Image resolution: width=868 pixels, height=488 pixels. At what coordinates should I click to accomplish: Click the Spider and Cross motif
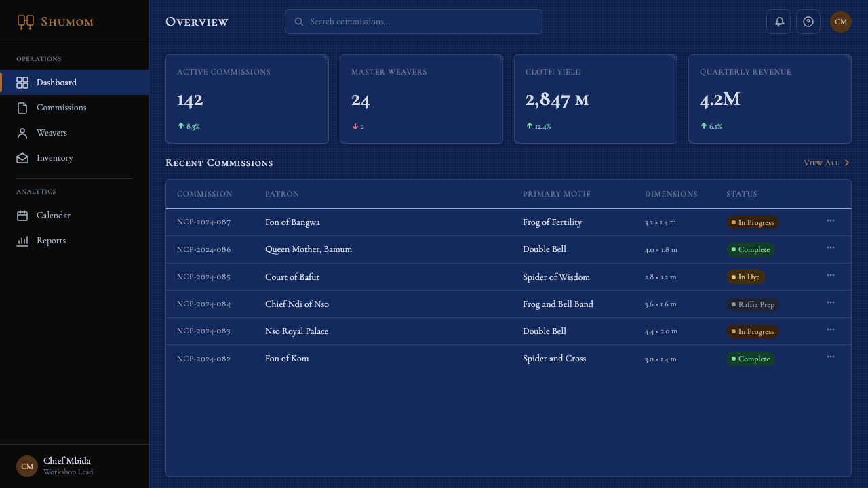click(554, 359)
